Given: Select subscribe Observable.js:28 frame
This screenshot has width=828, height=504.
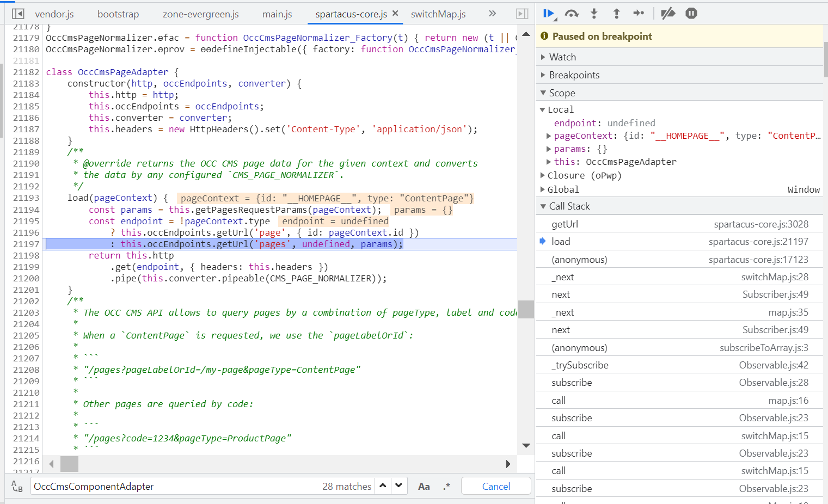Looking at the screenshot, I should point(679,383).
